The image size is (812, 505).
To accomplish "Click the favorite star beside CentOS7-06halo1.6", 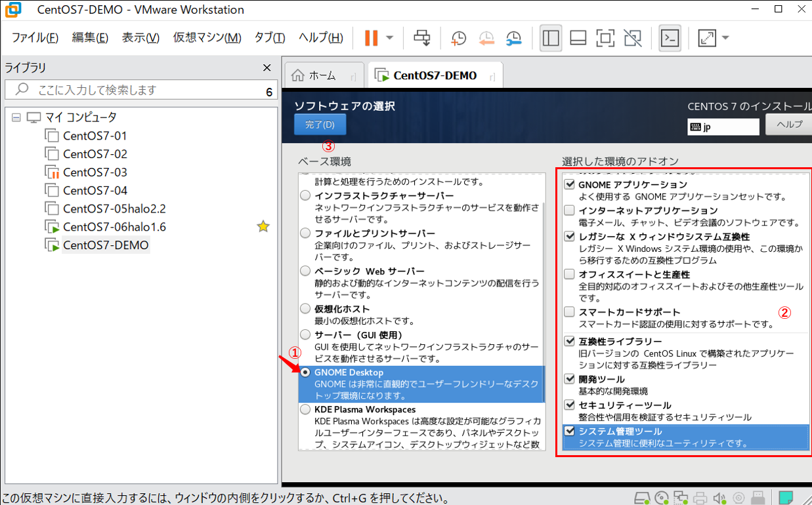I will click(263, 227).
